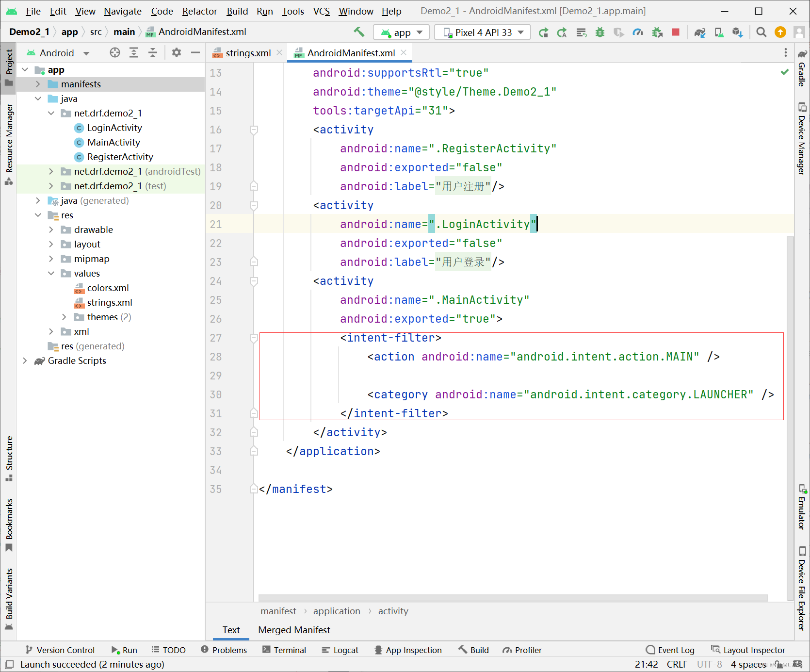
Task: Switch to the Merged Manifest view
Action: click(293, 630)
